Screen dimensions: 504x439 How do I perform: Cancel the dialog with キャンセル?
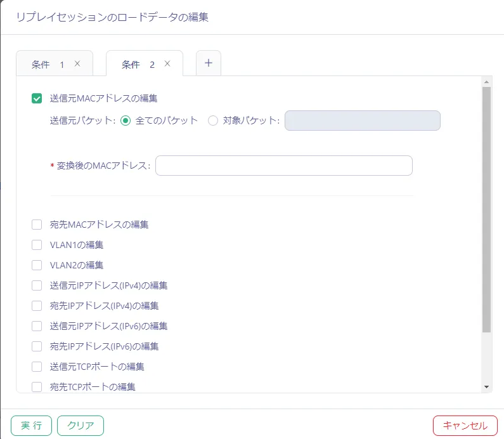pos(465,426)
